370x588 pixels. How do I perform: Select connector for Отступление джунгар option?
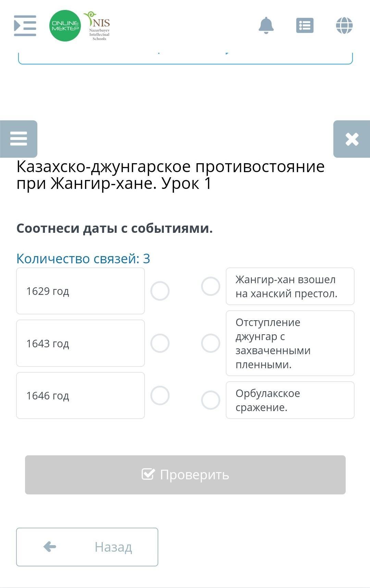211,343
